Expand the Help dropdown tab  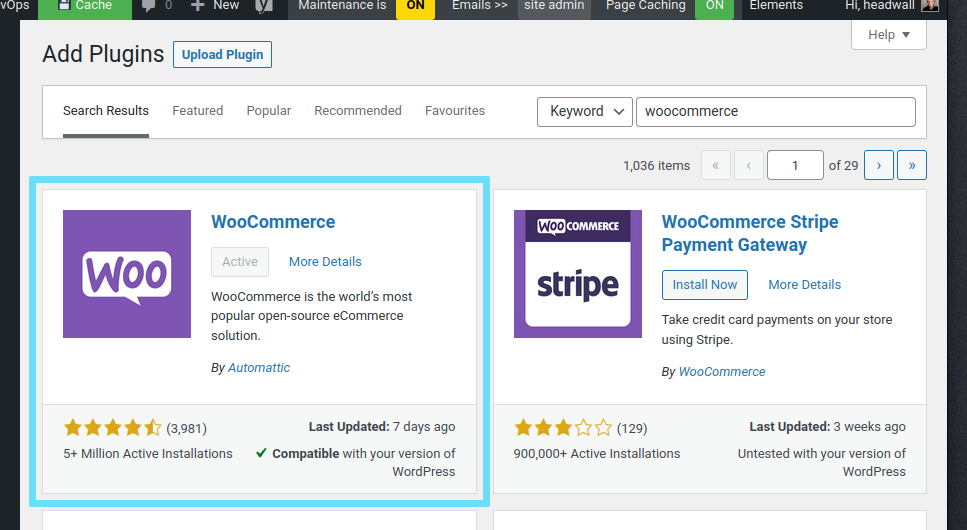coord(889,35)
